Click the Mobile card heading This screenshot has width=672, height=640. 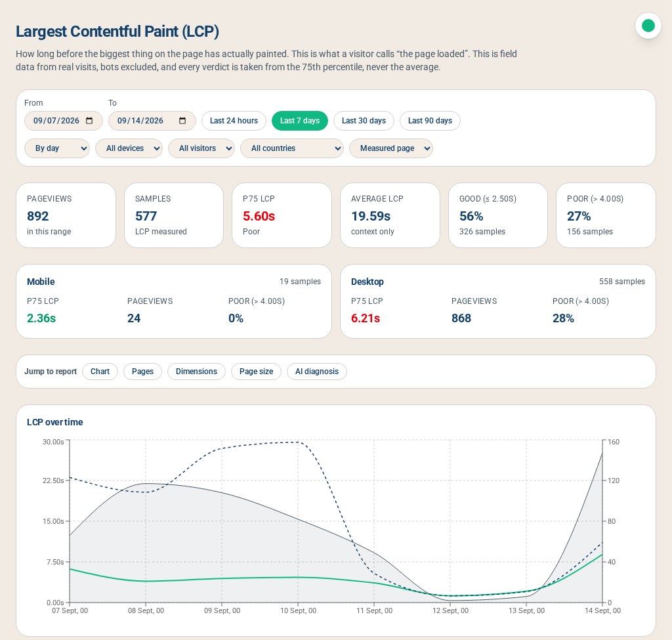(x=41, y=282)
